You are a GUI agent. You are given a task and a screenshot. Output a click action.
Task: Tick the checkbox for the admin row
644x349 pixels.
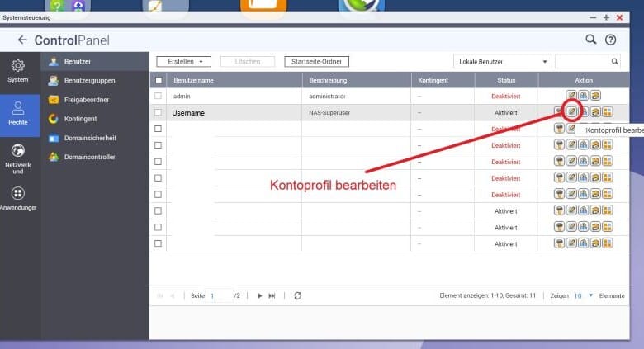click(x=159, y=97)
